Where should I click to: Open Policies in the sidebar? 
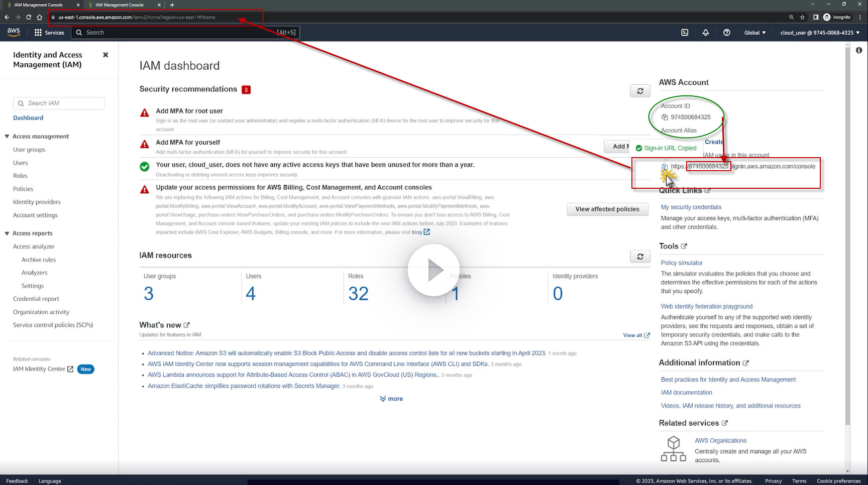23,189
